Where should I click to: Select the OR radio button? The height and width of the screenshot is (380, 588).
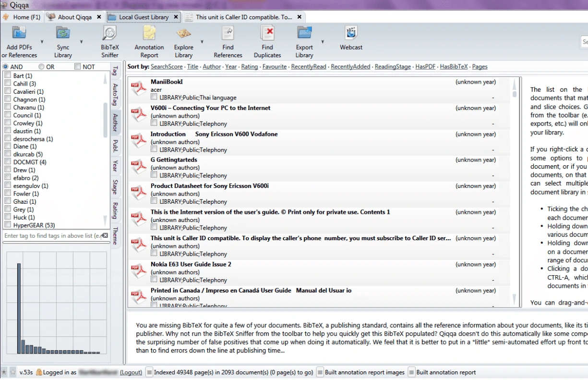[x=41, y=67]
